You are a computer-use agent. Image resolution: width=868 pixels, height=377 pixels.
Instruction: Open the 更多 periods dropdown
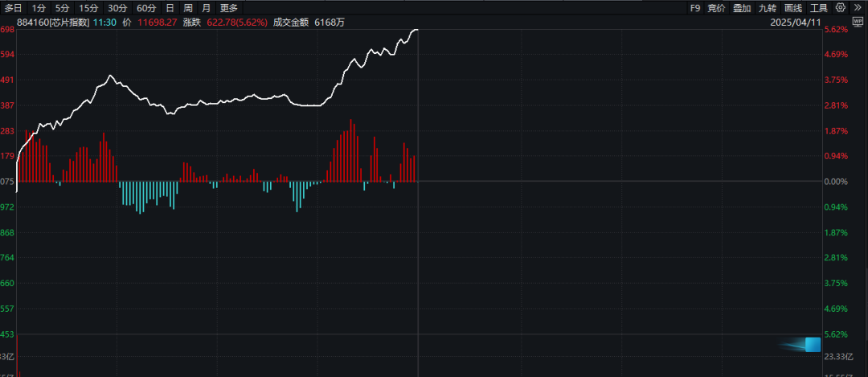(x=228, y=8)
